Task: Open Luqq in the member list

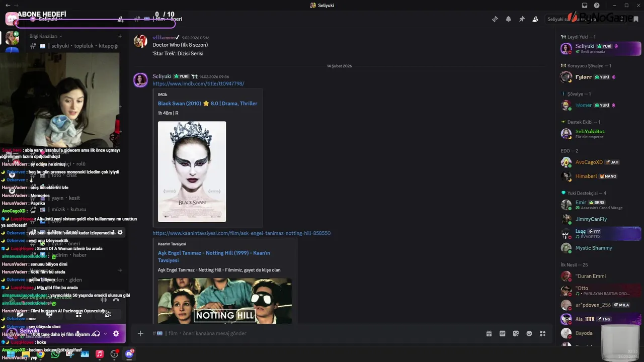Action: coord(601,234)
